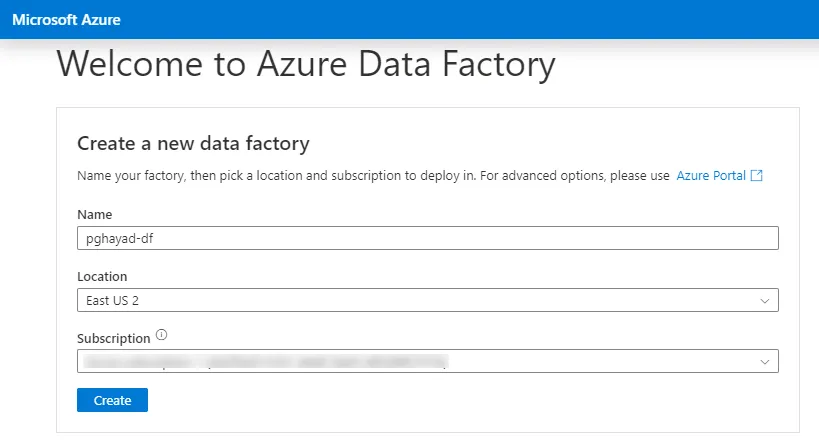The width and height of the screenshot is (819, 442).
Task: Click the 'Name your factory' description text
Action: pos(200,176)
